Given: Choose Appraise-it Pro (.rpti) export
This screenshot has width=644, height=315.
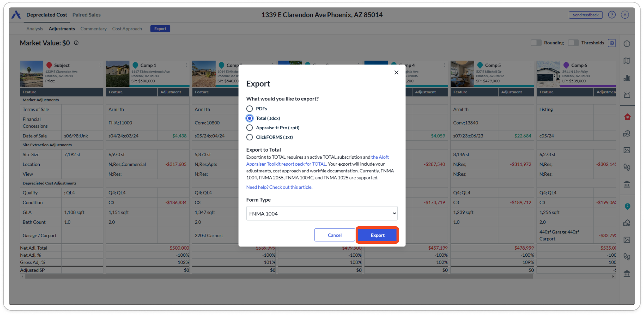Looking at the screenshot, I should pyautogui.click(x=249, y=128).
